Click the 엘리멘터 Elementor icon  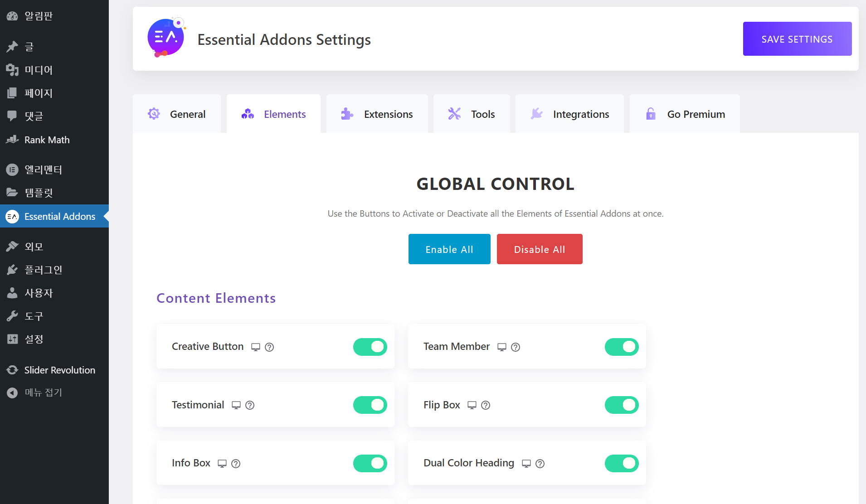tap(12, 170)
